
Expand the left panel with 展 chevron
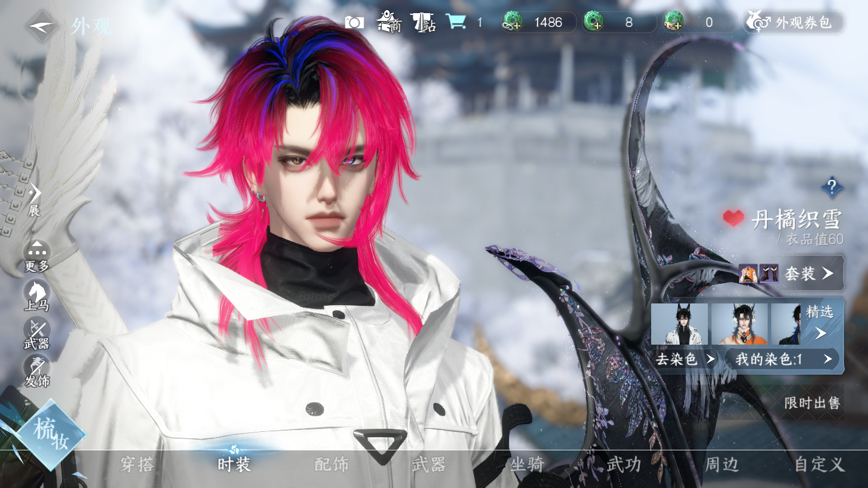tap(35, 198)
